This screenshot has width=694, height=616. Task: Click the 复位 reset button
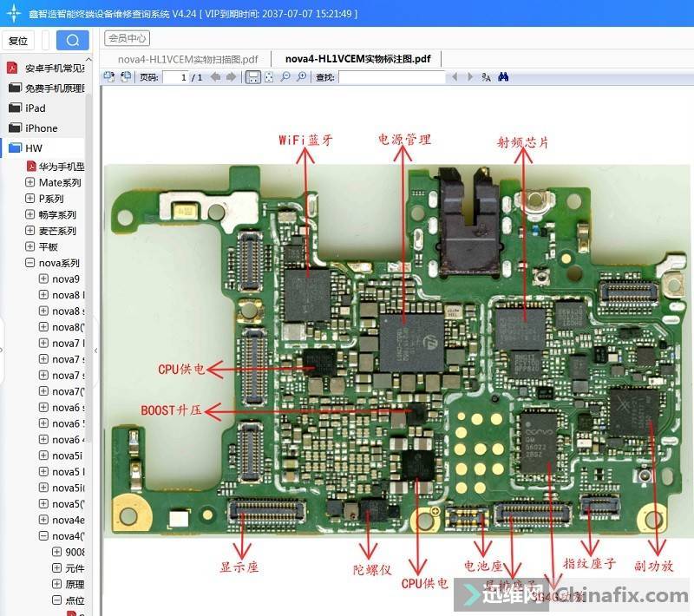(18, 41)
